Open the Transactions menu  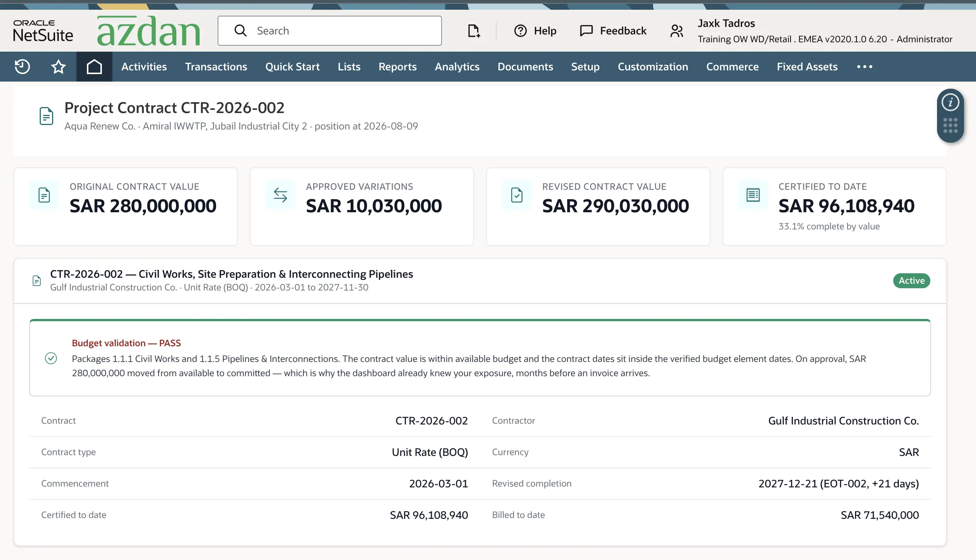point(216,67)
